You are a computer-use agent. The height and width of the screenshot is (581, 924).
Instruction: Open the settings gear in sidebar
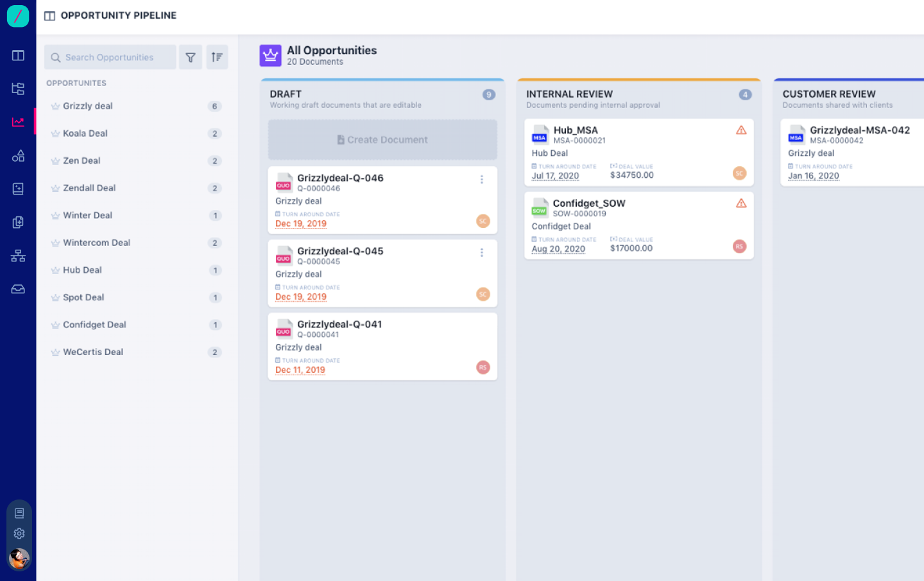click(19, 533)
